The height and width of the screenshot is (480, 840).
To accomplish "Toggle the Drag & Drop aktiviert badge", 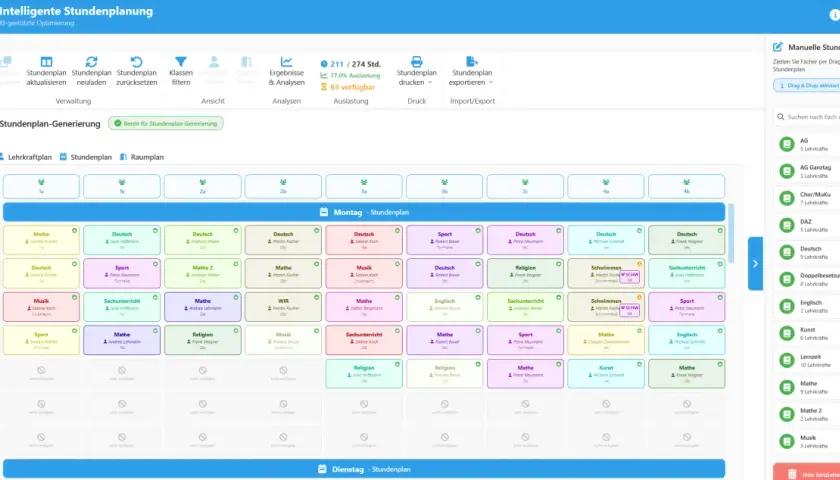I will coord(806,85).
